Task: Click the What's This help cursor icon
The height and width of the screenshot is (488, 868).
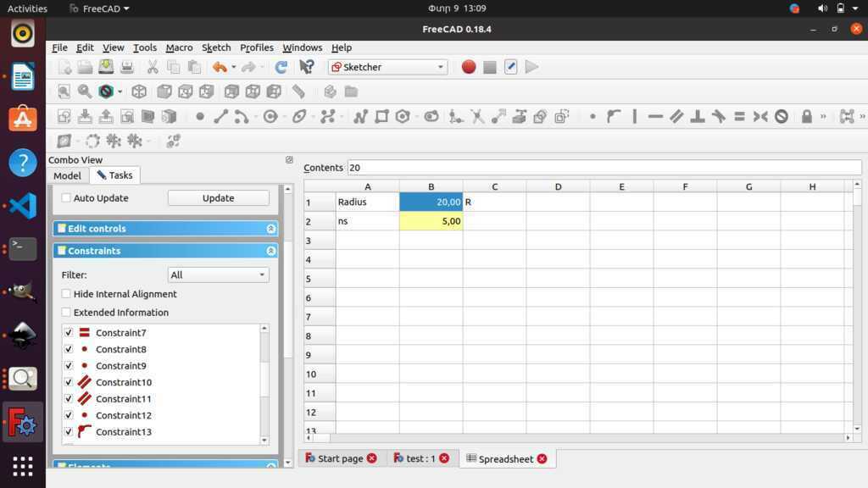Action: pos(306,67)
